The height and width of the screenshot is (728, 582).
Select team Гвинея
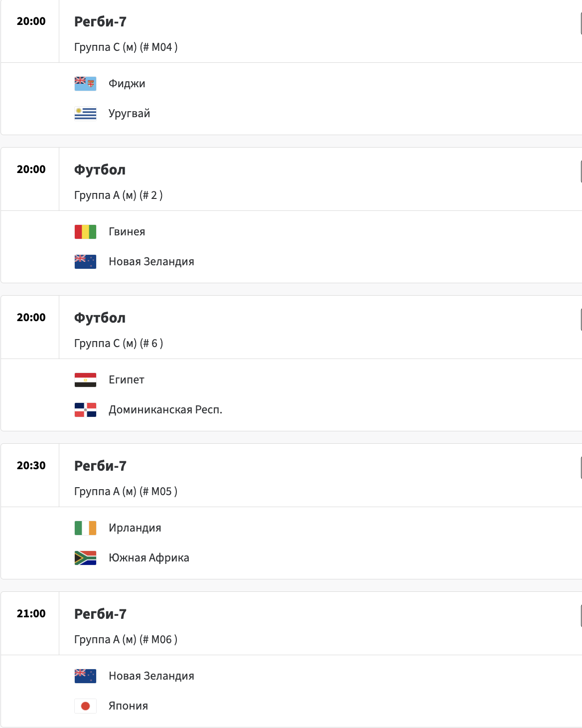coord(127,232)
